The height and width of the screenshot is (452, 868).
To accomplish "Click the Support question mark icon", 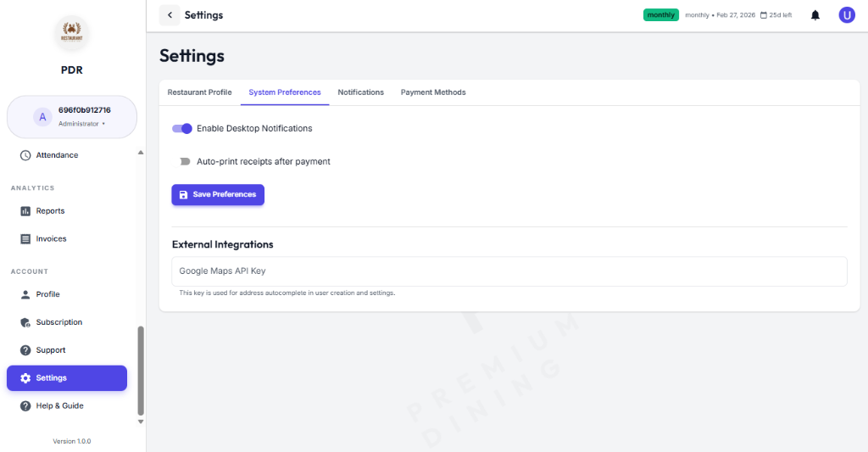I will 25,350.
